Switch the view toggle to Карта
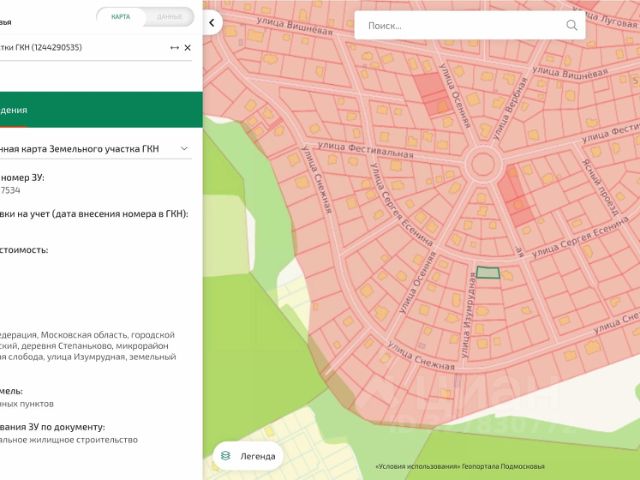 pyautogui.click(x=121, y=17)
